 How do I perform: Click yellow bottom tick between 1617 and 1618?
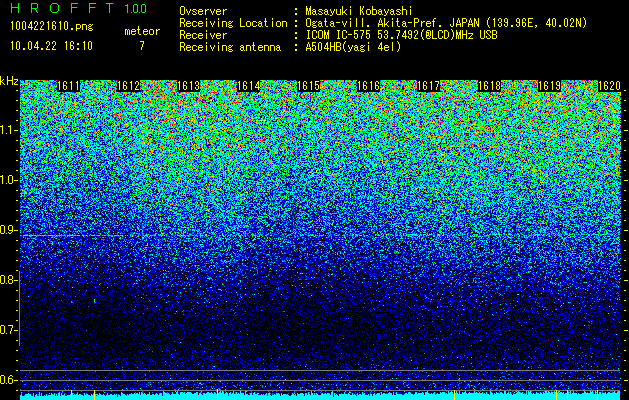click(x=455, y=394)
